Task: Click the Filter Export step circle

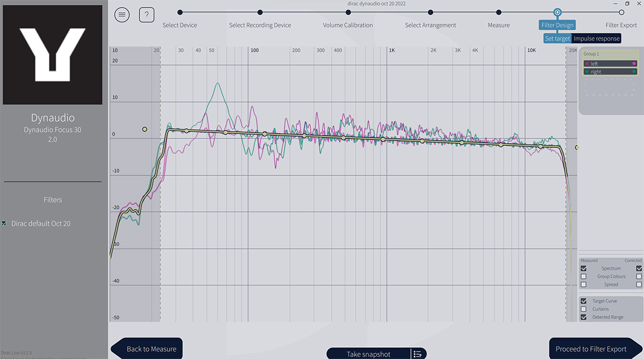Action: [621, 12]
